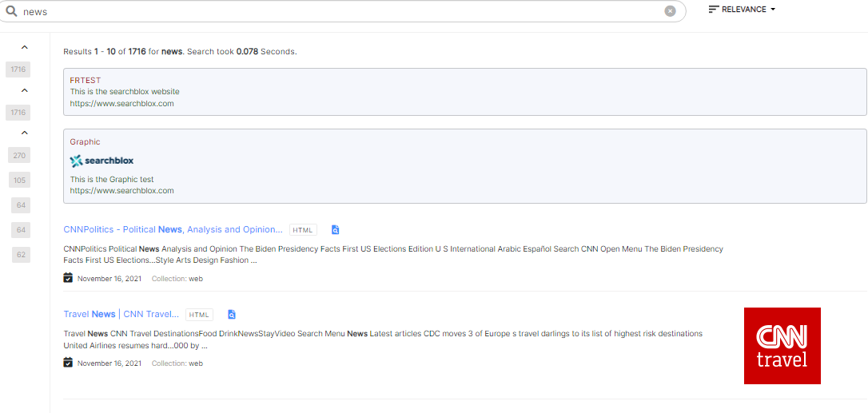Select the 270 facet count
Image resolution: width=868 pixels, height=413 pixels.
coord(19,156)
